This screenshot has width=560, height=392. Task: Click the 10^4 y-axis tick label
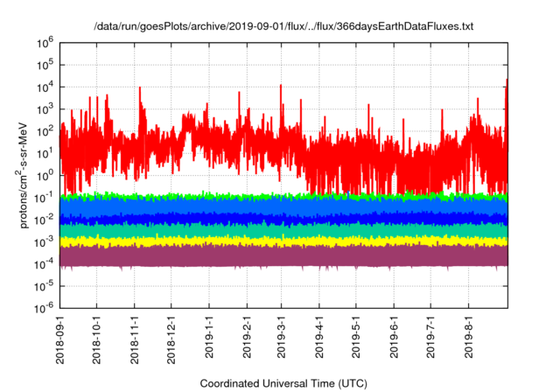pyautogui.click(x=45, y=87)
